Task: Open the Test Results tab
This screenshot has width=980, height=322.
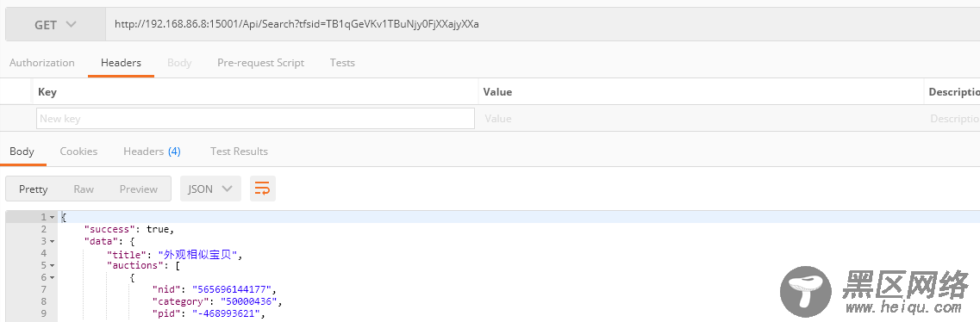Action: pos(239,151)
